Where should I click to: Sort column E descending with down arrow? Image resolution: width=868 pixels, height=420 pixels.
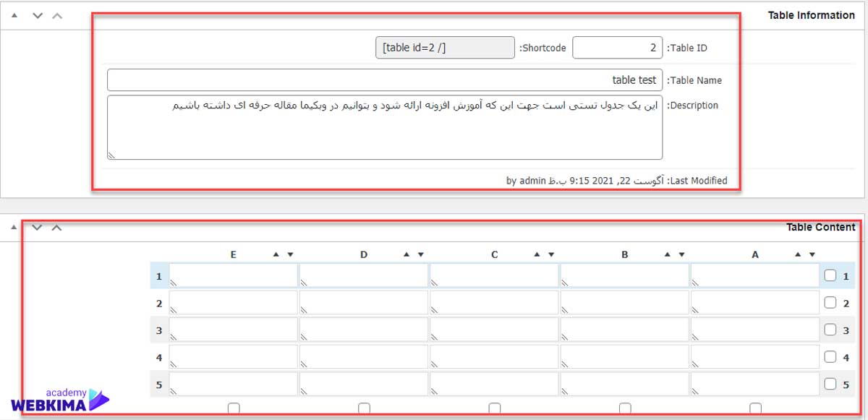tap(290, 254)
